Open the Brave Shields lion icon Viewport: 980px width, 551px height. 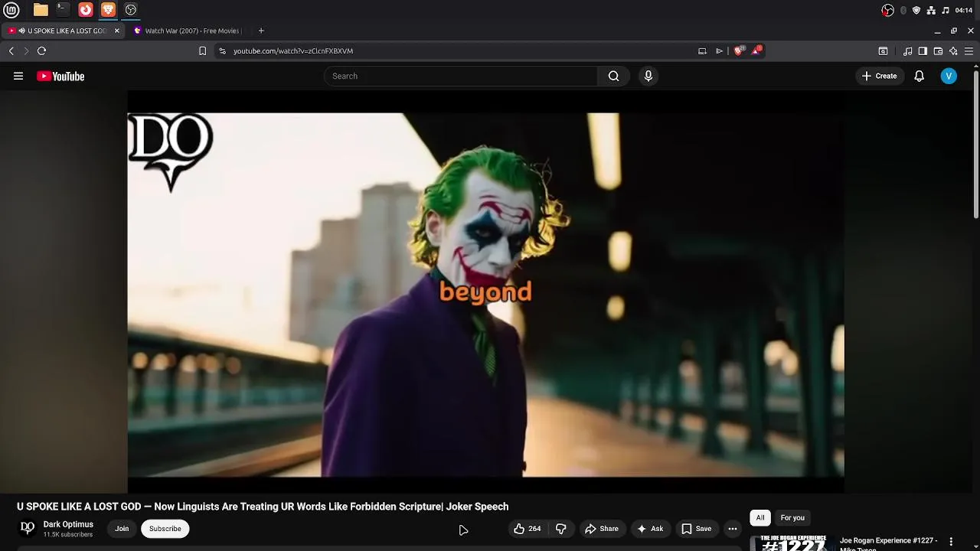(739, 51)
